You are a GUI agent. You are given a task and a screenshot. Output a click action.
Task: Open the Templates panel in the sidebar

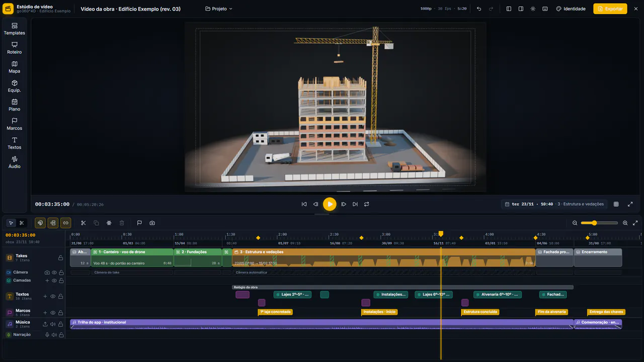coord(14,29)
